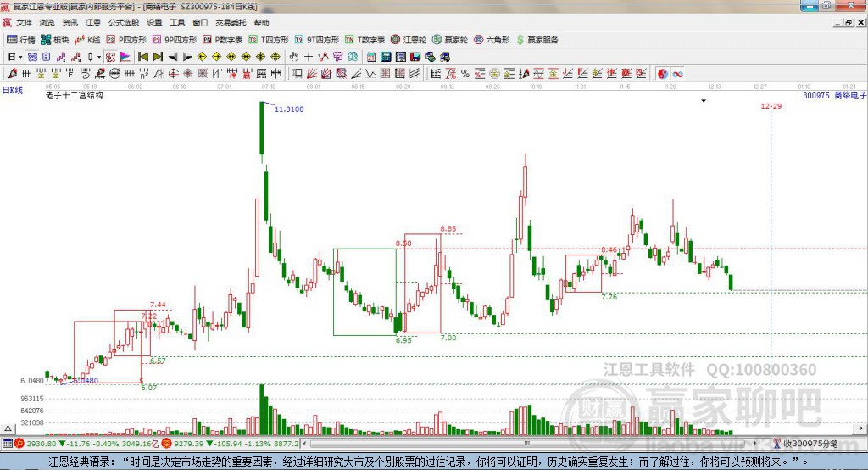Open the P四方形 tool

click(x=126, y=40)
